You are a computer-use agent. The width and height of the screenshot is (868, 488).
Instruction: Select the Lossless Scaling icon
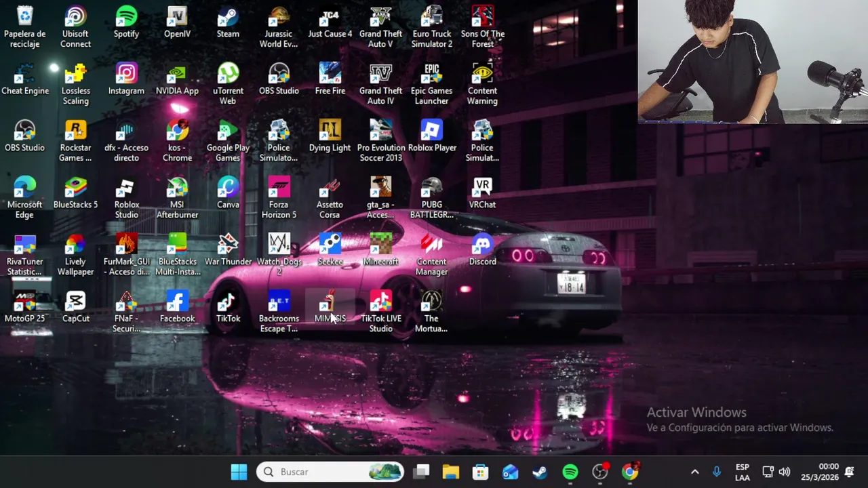tap(75, 84)
